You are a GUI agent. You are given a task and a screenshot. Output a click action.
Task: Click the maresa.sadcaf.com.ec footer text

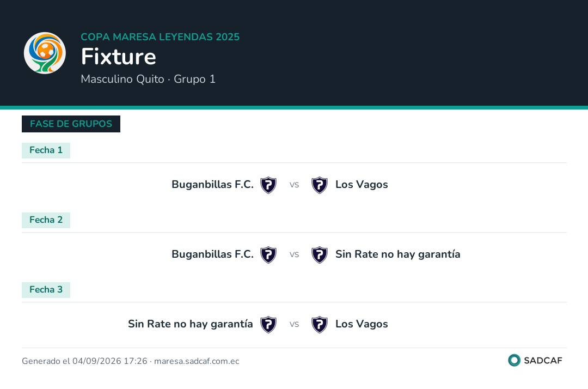tap(197, 361)
